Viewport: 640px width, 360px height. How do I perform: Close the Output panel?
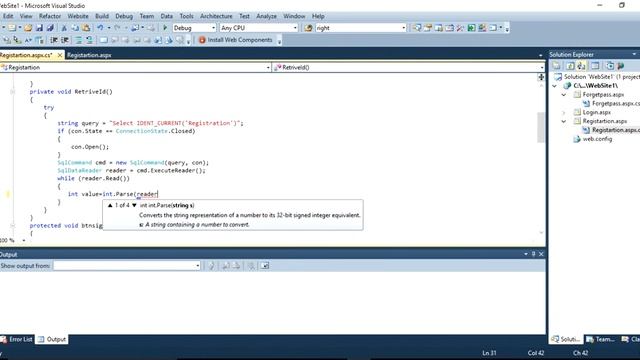[x=541, y=254]
